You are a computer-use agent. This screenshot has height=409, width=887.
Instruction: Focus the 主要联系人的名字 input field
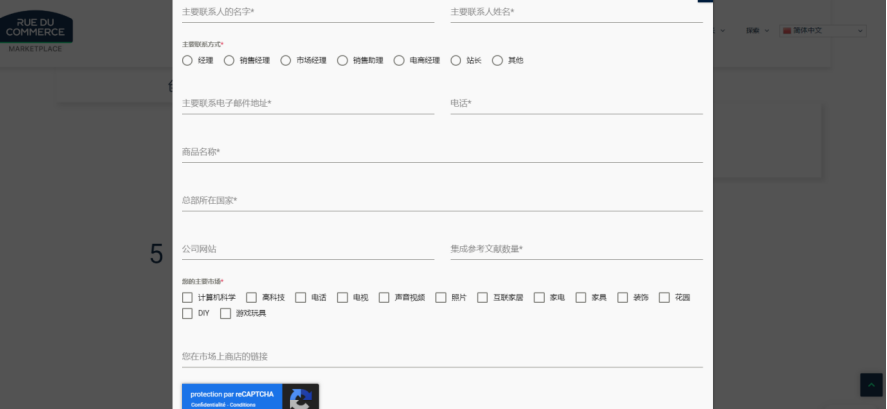pyautogui.click(x=308, y=12)
